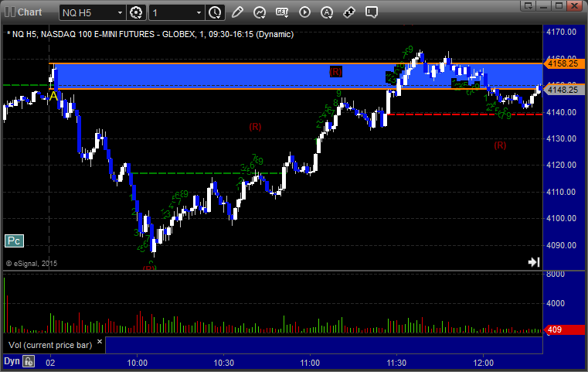Click the lock icon next to Dyn
588x372 pixels.
[x=29, y=361]
